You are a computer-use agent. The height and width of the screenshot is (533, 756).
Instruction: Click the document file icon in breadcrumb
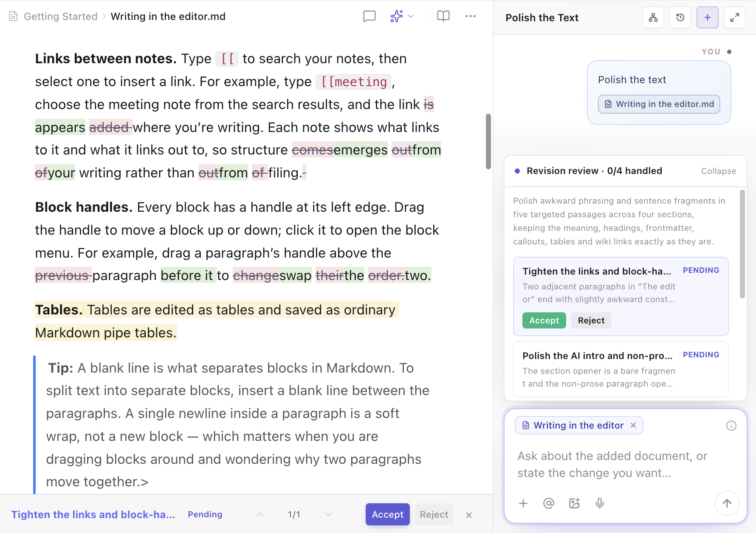[13, 17]
